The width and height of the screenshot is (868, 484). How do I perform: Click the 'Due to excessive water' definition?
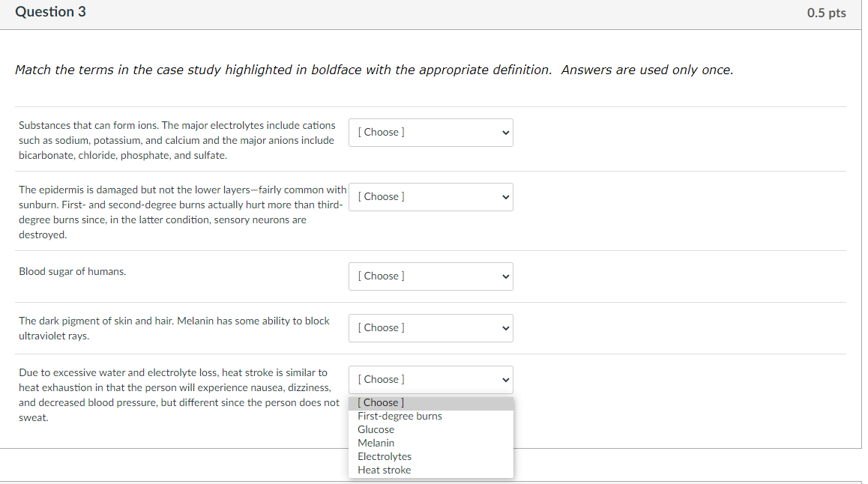[179, 395]
